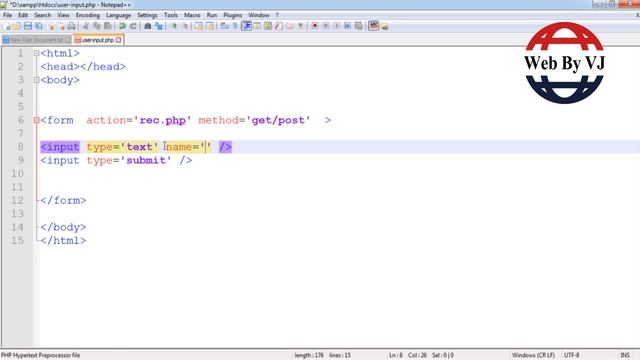
Task: Click the Zoom In toolbar icon
Action: click(174, 26)
